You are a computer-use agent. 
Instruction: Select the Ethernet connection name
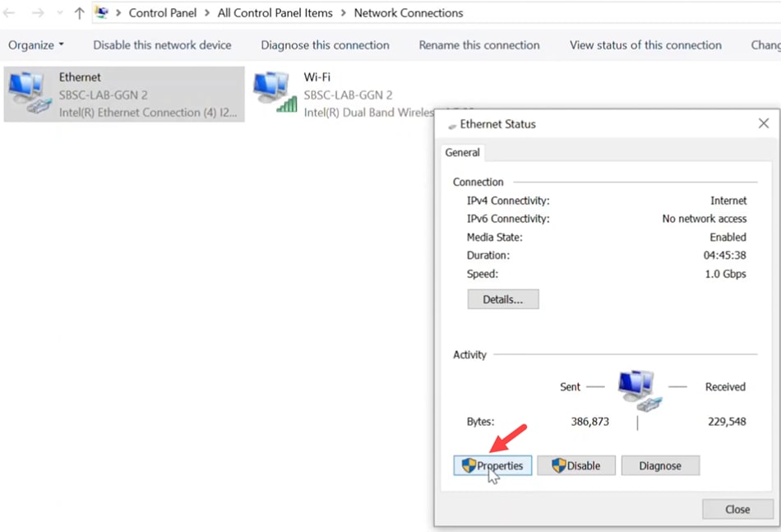(80, 77)
